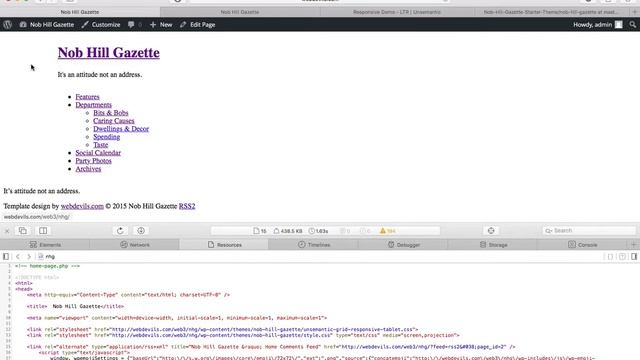
Task: Open the Howdy, admin account menu
Action: point(598,24)
